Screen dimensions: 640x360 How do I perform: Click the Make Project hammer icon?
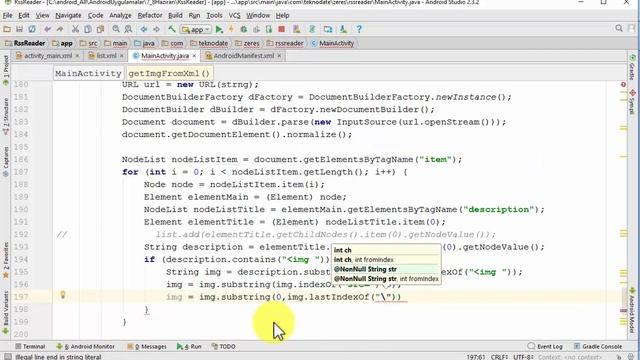172,29
